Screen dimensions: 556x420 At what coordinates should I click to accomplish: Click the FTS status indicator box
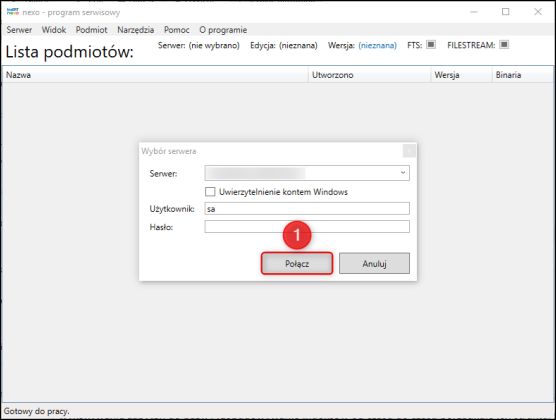430,45
